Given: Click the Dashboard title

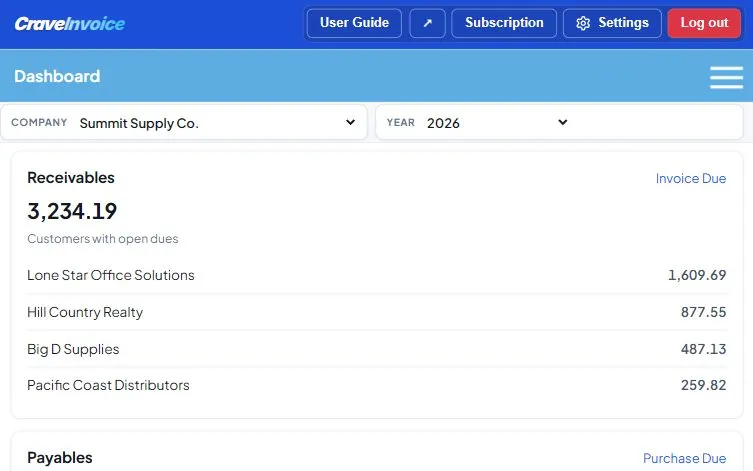Looking at the screenshot, I should [57, 76].
